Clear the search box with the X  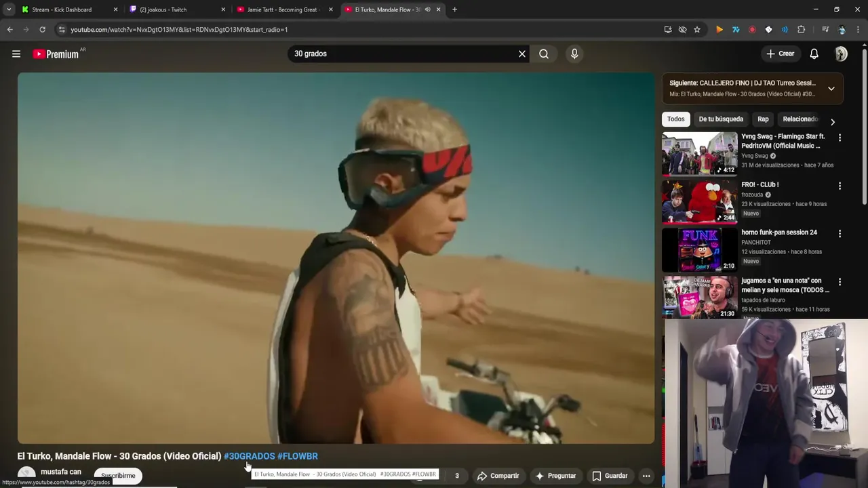[x=522, y=54]
